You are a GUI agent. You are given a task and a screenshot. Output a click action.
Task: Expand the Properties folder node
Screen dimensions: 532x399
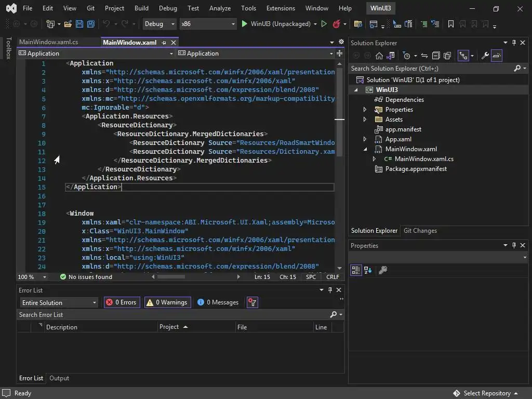click(x=365, y=110)
